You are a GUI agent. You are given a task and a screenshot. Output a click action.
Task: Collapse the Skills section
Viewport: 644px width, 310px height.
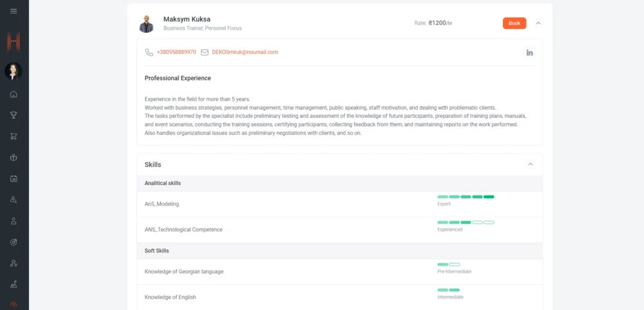pos(531,164)
